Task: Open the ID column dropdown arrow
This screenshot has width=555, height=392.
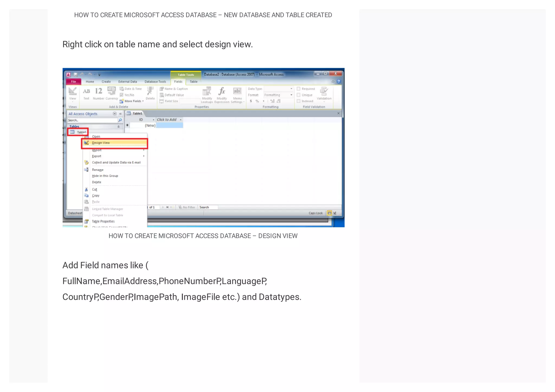Action: (x=153, y=120)
